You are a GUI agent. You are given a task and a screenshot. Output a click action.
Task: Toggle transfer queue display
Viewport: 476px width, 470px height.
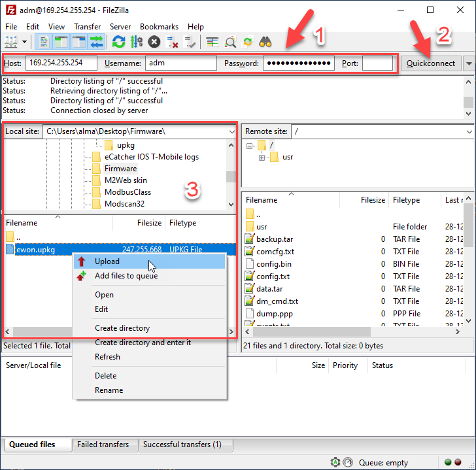(x=97, y=42)
